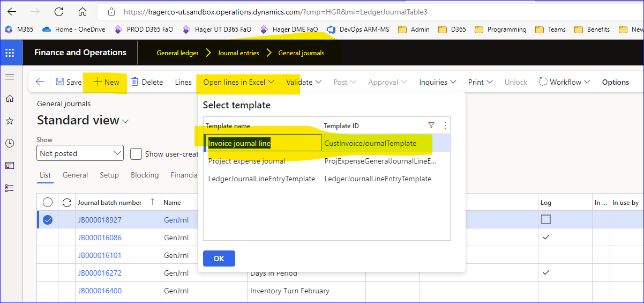Viewport: 644px width, 303px height.
Task: Expand the hamburger navigation pane icon
Action: [10, 77]
